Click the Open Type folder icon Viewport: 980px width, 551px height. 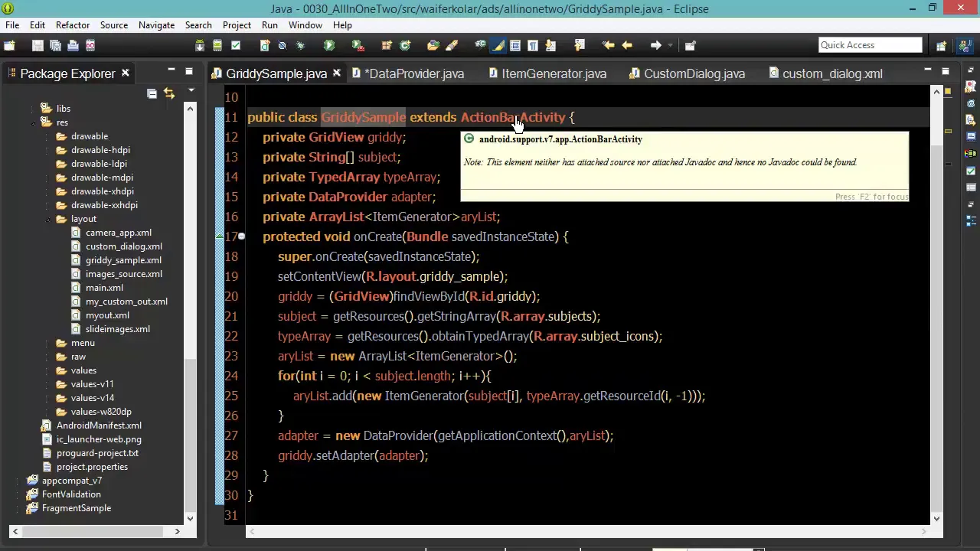tap(433, 45)
